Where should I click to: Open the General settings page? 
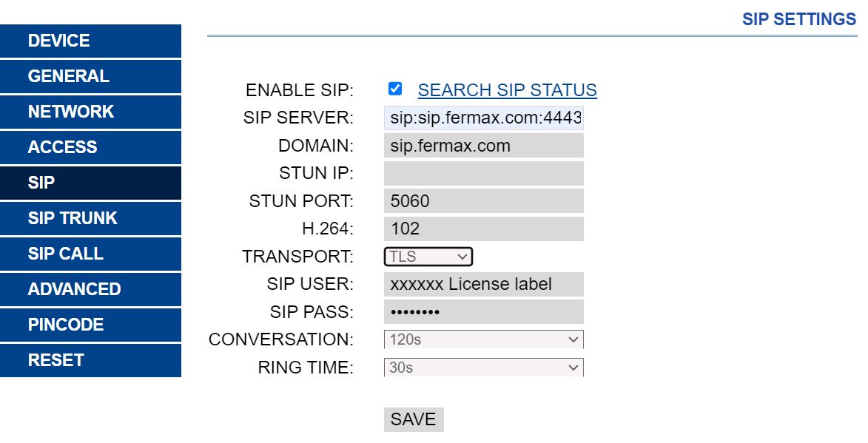(x=91, y=76)
